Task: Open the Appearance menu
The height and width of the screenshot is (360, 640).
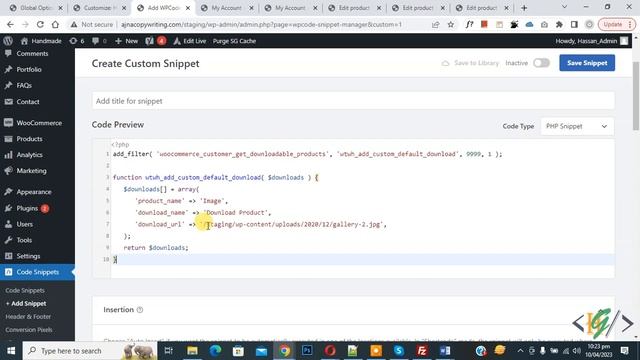Action: [x=34, y=192]
